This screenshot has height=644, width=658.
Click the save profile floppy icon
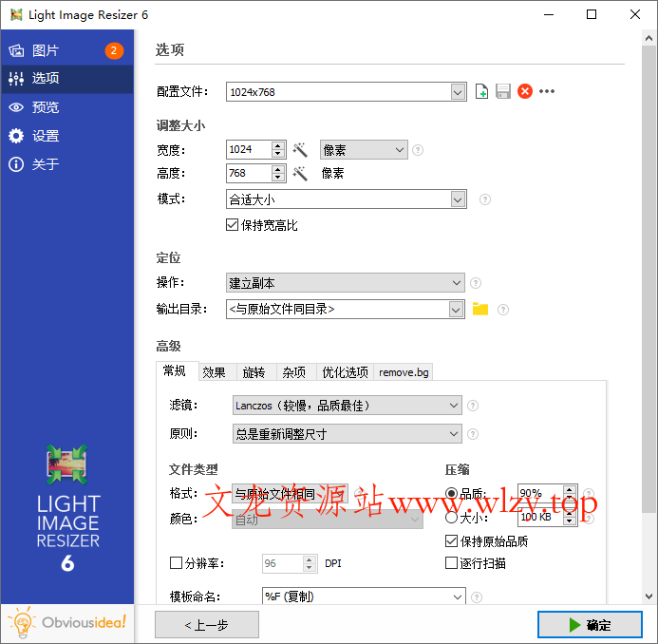tap(502, 91)
